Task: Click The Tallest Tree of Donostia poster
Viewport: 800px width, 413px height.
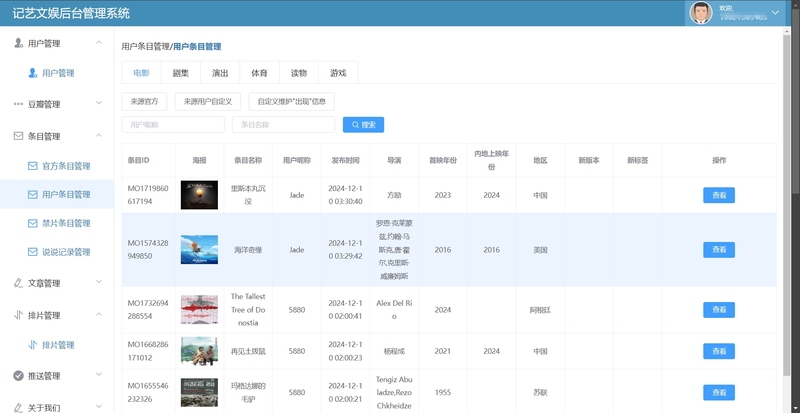Action: click(199, 309)
